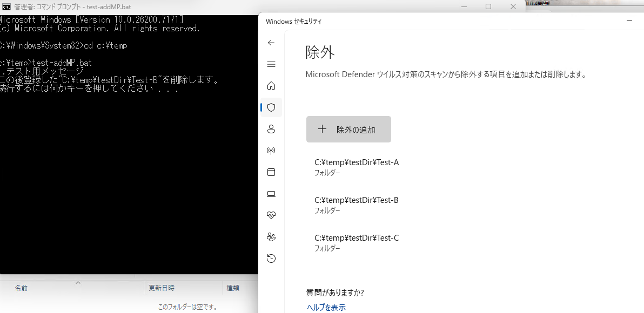This screenshot has height=313, width=644.
Task: Open the hamburger navigation menu
Action: click(271, 64)
